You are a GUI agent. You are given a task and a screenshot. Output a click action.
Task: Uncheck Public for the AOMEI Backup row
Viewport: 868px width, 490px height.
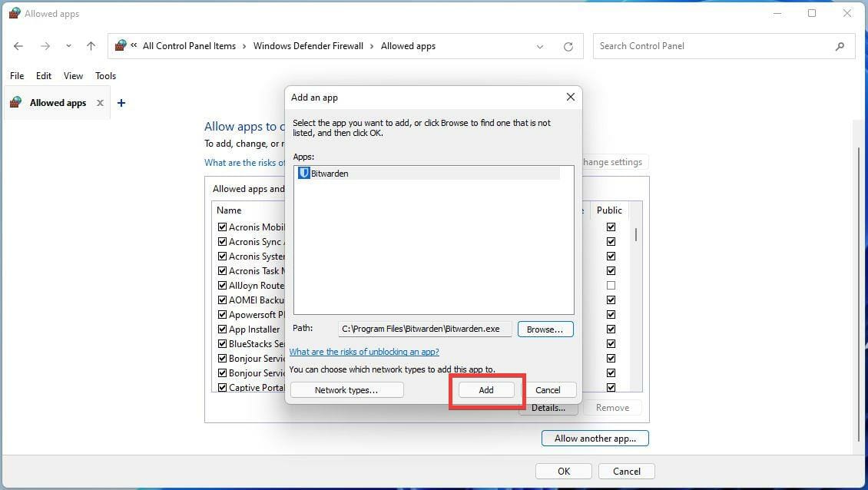point(611,300)
